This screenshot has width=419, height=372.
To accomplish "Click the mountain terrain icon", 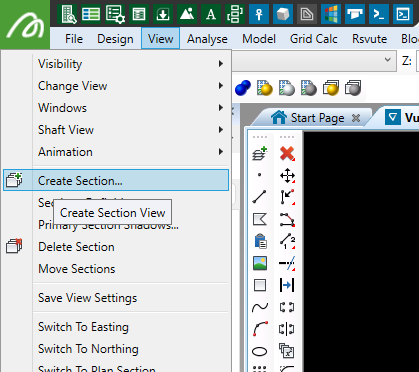I will point(187,14).
